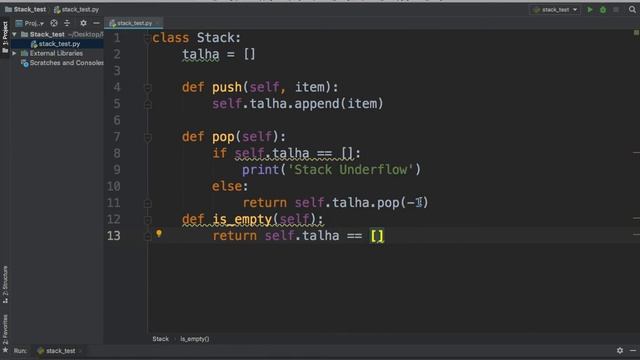Screen dimensions: 640x360
Task: Expand the External Libraries node arrow
Action: pyautogui.click(x=15, y=53)
